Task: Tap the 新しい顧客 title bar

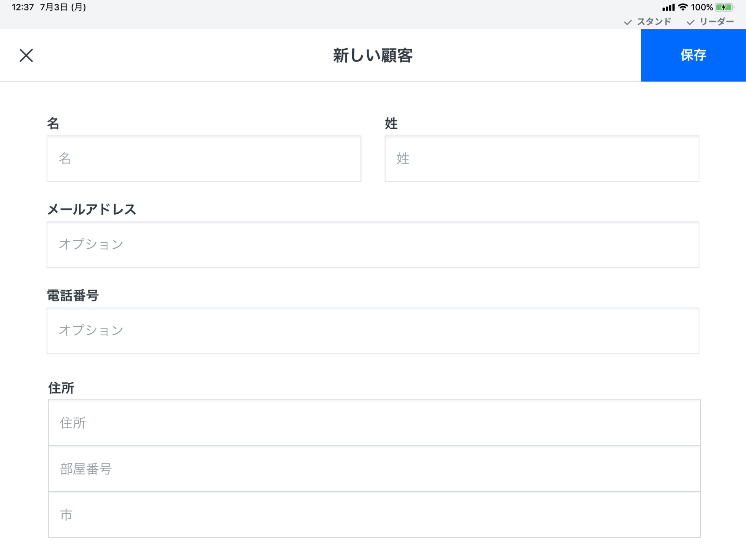Action: tap(373, 56)
